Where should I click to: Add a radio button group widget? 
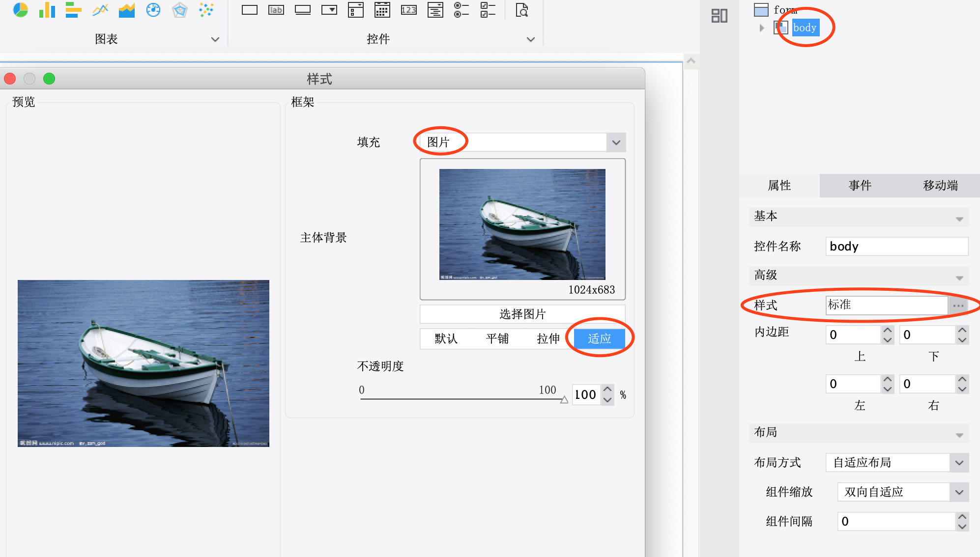click(x=461, y=10)
